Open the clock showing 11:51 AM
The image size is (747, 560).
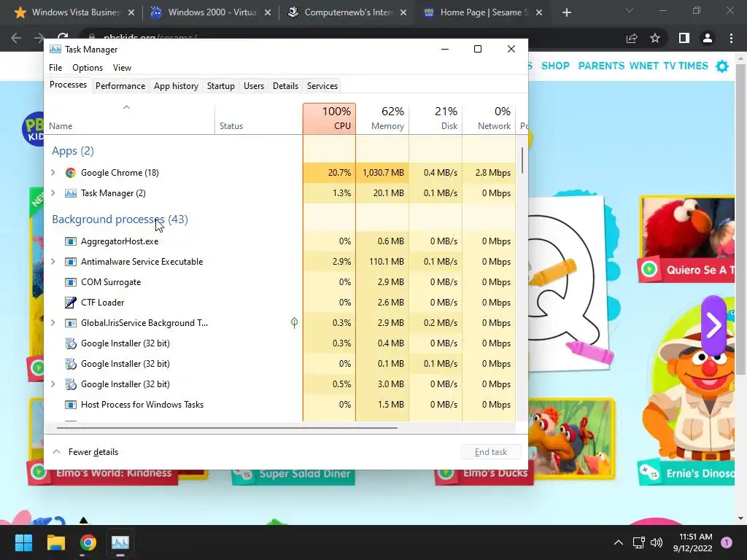[x=693, y=542]
